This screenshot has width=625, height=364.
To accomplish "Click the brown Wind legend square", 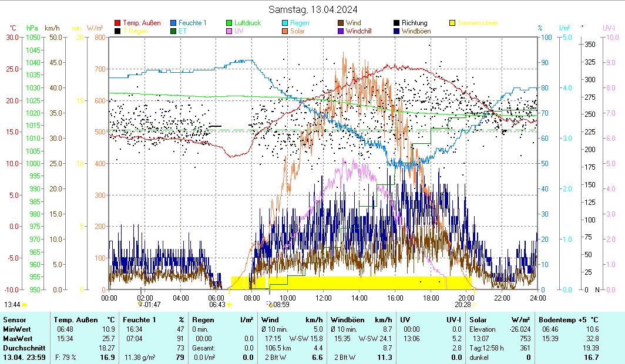I will pyautogui.click(x=341, y=23).
